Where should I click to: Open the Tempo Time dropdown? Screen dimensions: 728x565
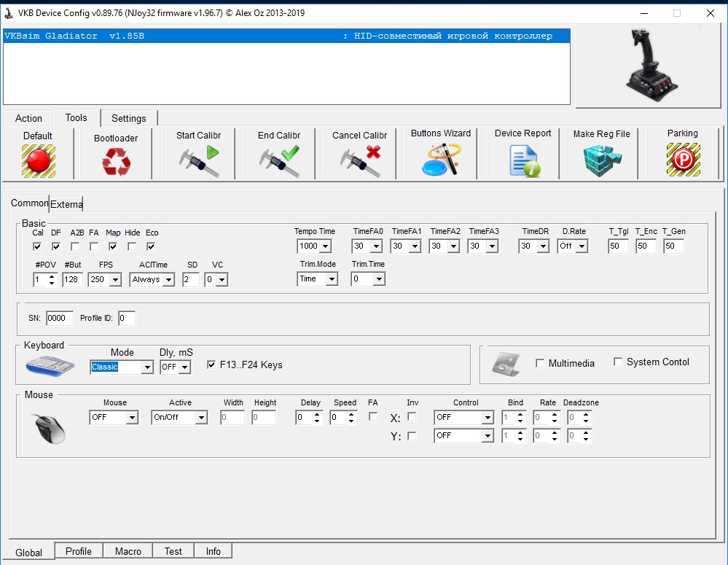(x=326, y=246)
